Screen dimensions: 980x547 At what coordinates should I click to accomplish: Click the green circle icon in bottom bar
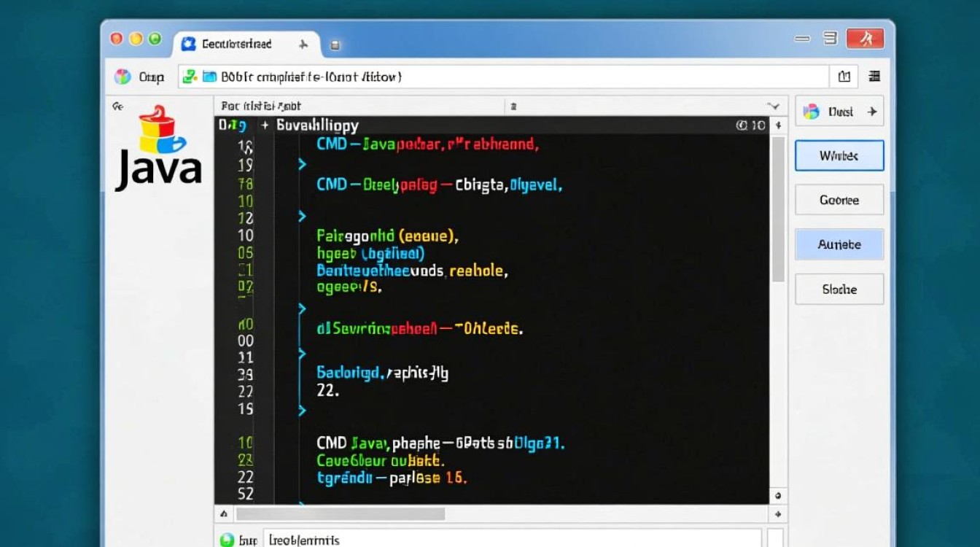click(x=227, y=540)
